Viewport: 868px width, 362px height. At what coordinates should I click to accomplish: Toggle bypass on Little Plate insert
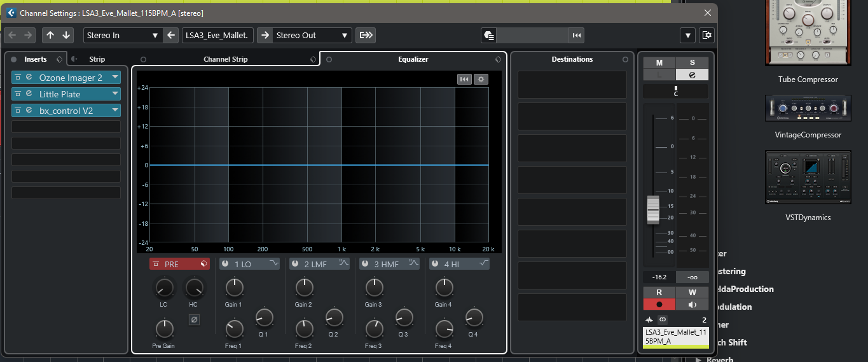(x=18, y=94)
